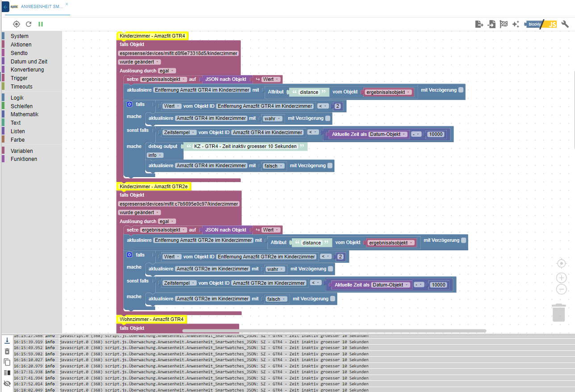575x392 pixels.
Task: Click the 10000 value in the GTR2e block
Action: tap(438, 285)
